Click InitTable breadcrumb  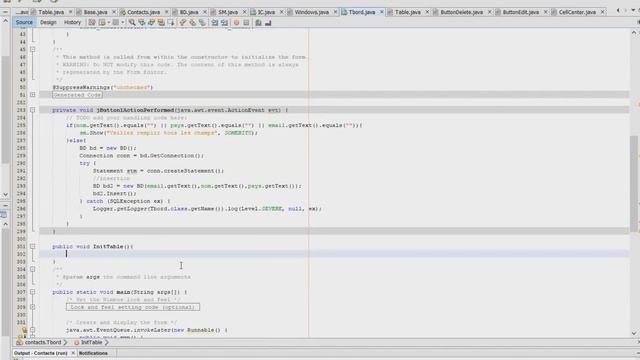[91, 342]
